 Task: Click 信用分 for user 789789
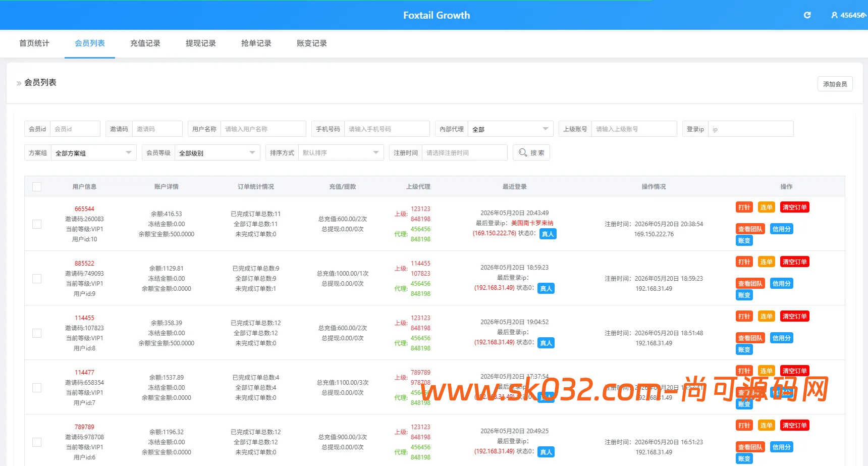coord(781,447)
